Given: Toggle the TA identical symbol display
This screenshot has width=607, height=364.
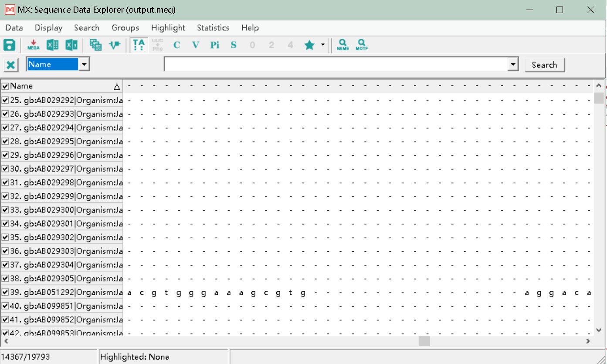Looking at the screenshot, I should pos(139,45).
